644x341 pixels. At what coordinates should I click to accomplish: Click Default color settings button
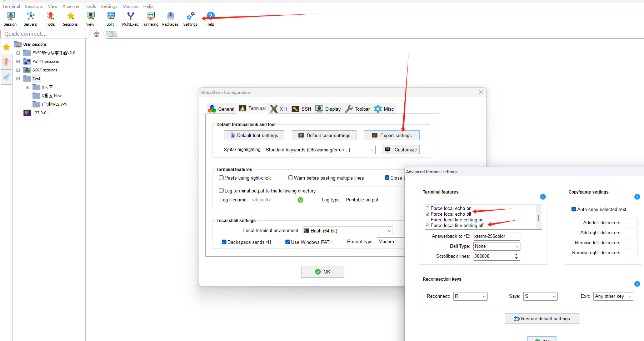tap(324, 136)
